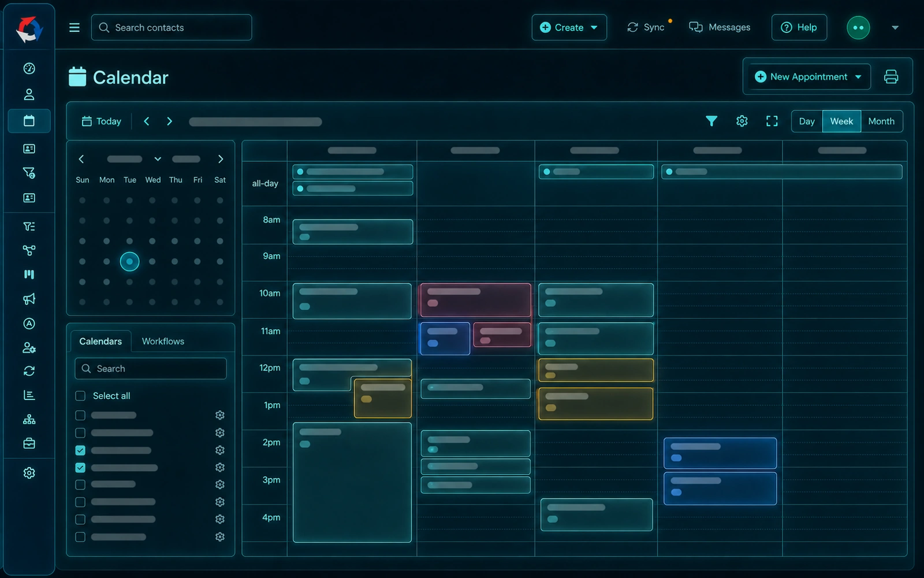Open calendar view settings gear in toolbar

[742, 121]
